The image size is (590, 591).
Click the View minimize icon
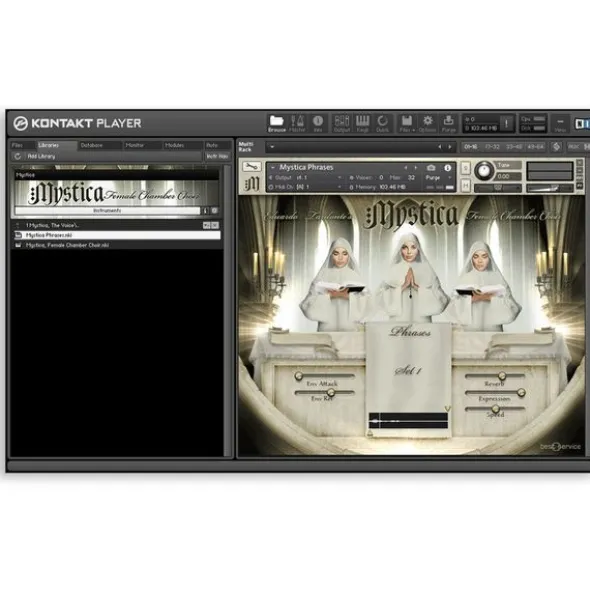point(560,123)
